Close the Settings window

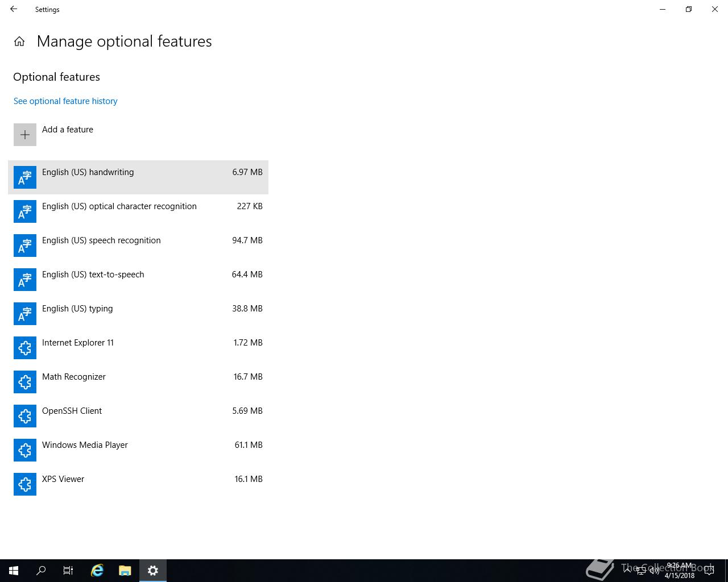coord(715,9)
